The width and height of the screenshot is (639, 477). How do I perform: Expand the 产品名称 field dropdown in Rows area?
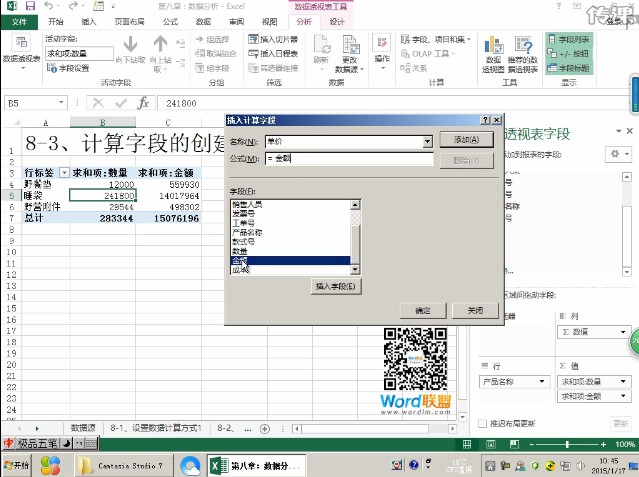pos(543,381)
